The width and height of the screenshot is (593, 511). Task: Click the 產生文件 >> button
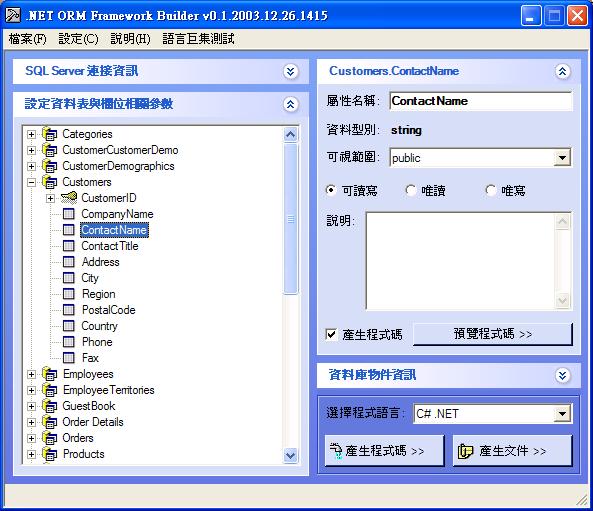click(x=512, y=450)
